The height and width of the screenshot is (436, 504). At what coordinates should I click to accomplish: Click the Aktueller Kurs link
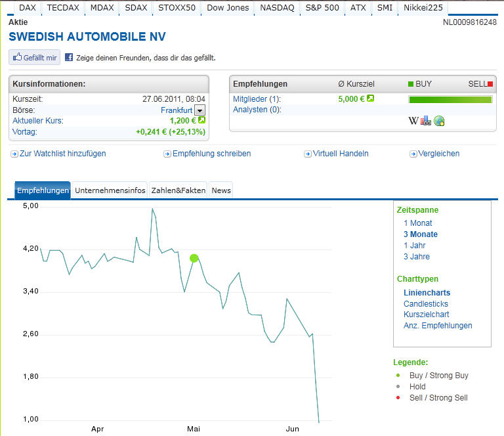pyautogui.click(x=38, y=121)
